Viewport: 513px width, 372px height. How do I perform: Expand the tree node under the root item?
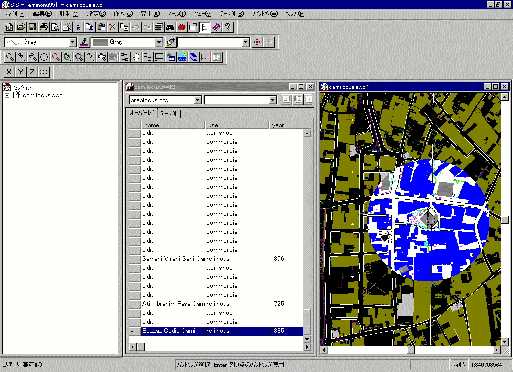tap(7, 95)
